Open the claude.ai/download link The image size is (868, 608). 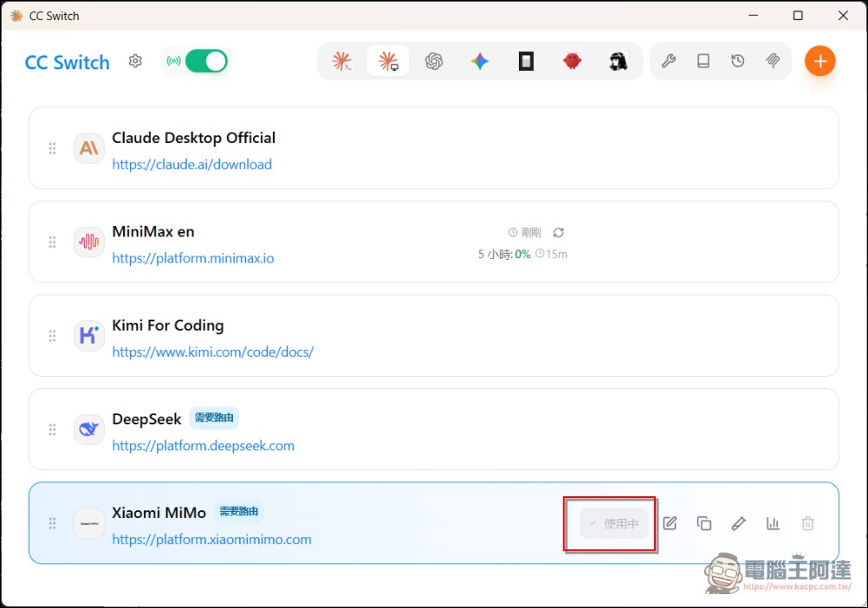(x=192, y=165)
